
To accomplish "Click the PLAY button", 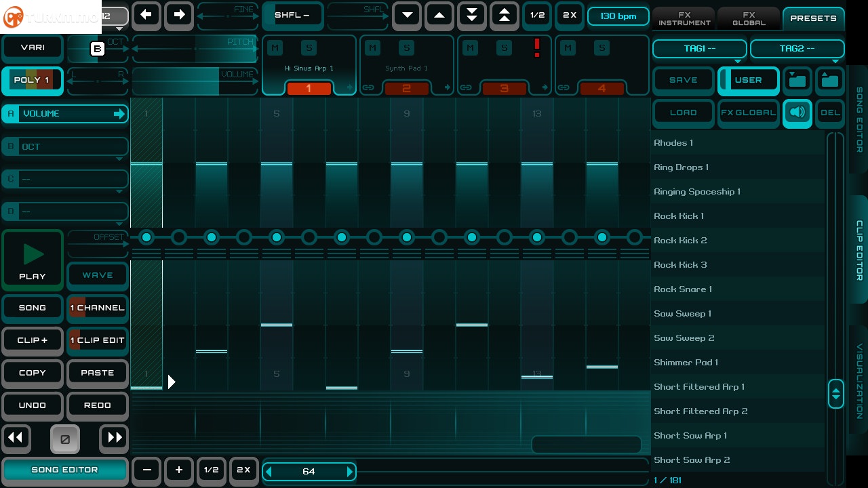I will coord(33,259).
